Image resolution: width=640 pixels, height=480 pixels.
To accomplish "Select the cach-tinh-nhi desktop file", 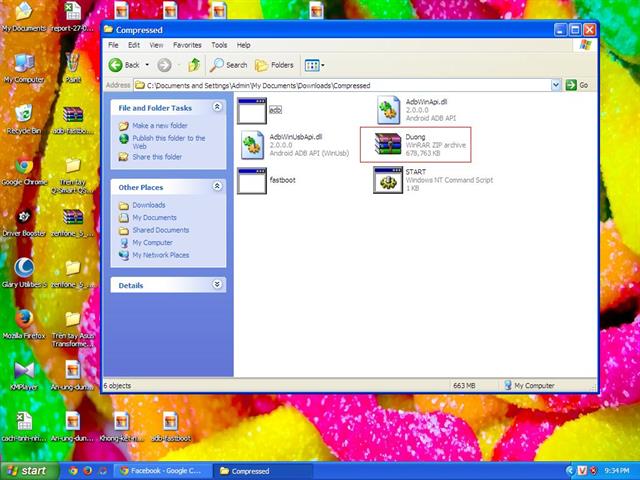I will pyautogui.click(x=24, y=427).
